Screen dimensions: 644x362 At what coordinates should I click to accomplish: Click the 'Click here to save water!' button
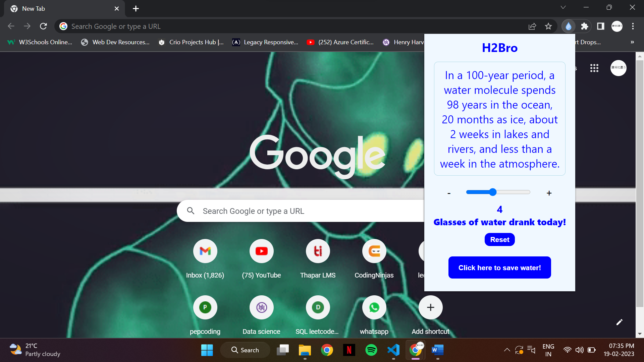point(499,267)
